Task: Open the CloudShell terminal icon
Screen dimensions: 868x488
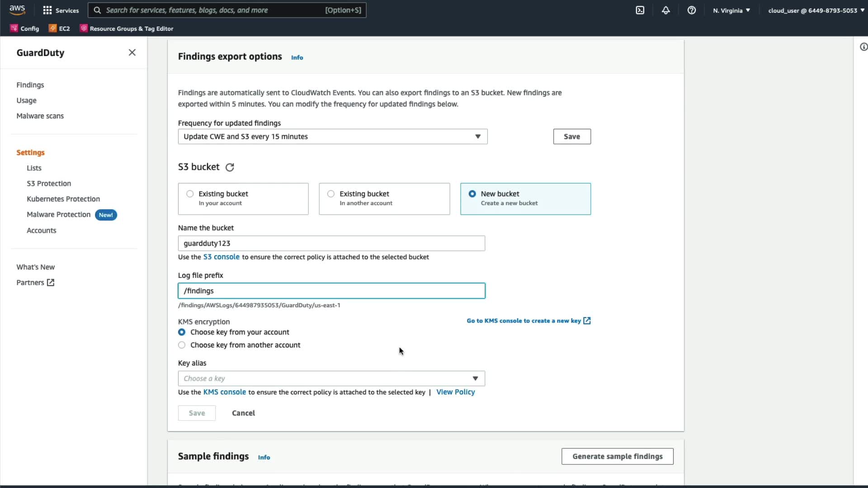Action: 640,10
